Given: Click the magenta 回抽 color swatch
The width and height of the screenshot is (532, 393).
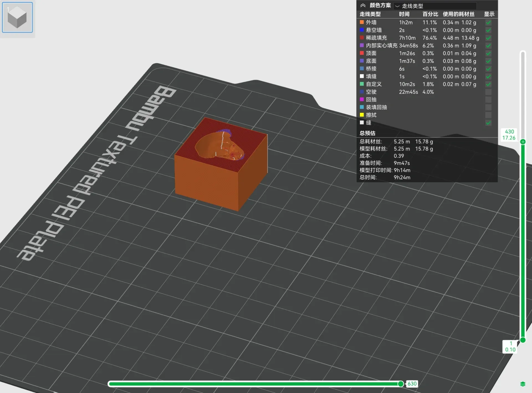Looking at the screenshot, I should click(x=362, y=99).
